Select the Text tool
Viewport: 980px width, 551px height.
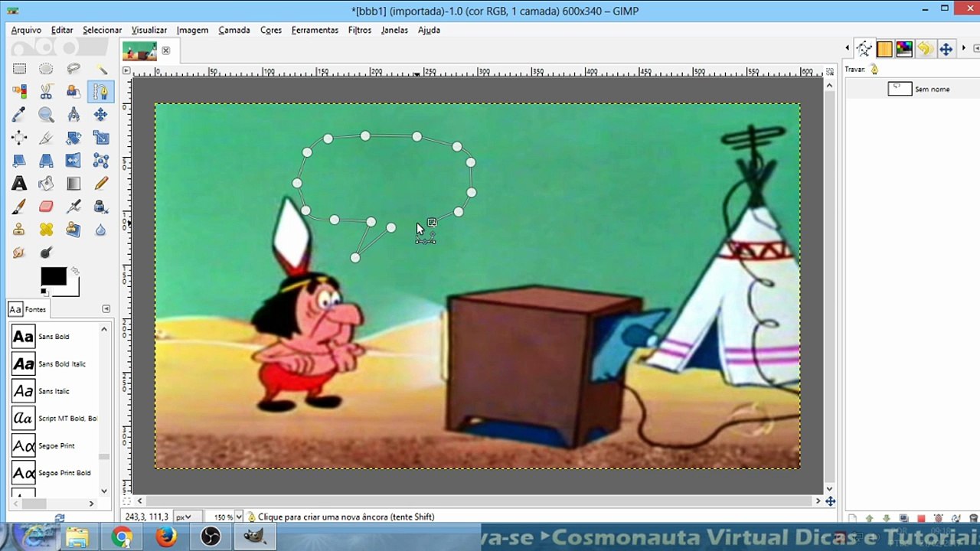pyautogui.click(x=19, y=184)
